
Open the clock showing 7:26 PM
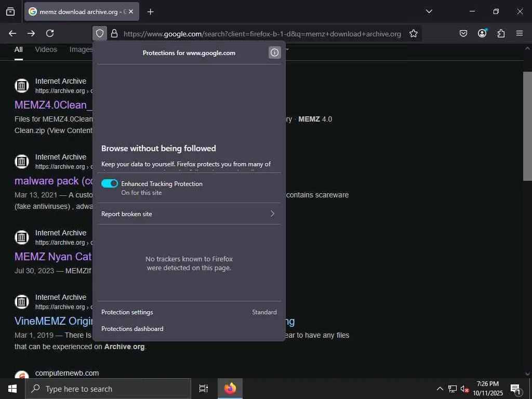point(488,389)
